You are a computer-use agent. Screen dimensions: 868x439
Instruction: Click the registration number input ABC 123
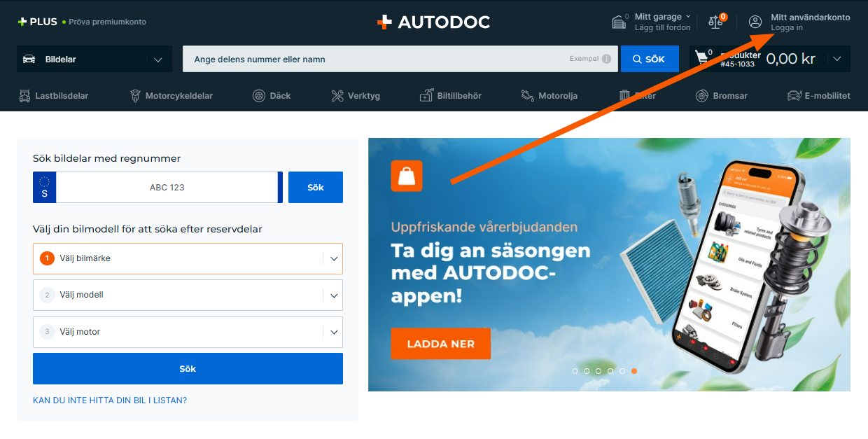(167, 187)
